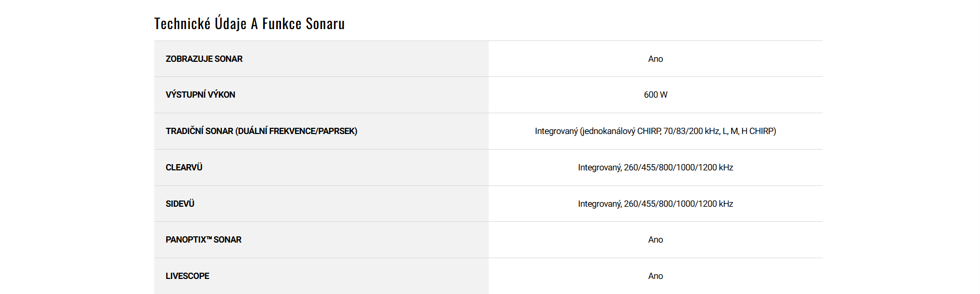Click Ano value in Zobrazuje Sonar row
This screenshot has height=294, width=980.
pos(655,59)
